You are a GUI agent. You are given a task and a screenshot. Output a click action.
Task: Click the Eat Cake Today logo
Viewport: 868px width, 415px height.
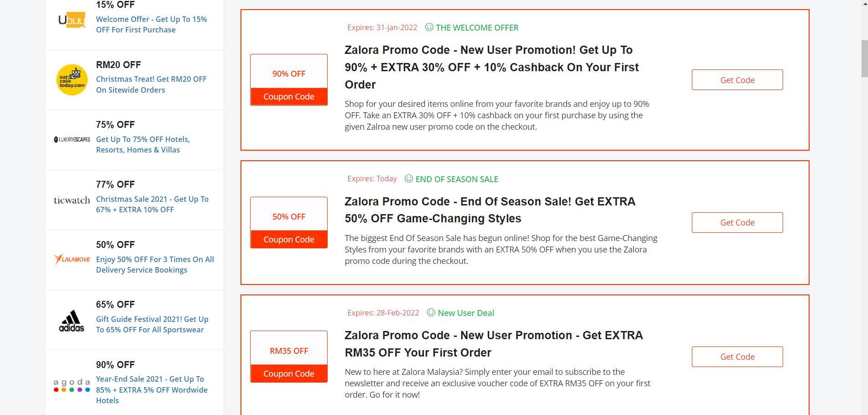(x=72, y=80)
